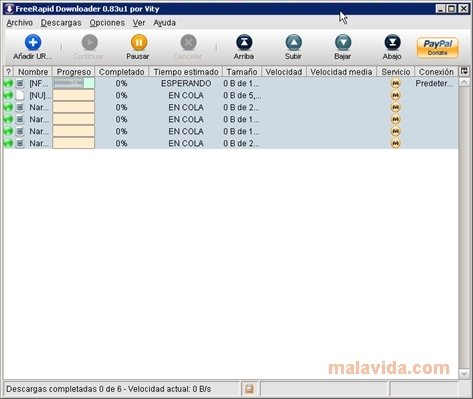Sort by the Progreso column header
The image size is (473, 399).
click(74, 72)
